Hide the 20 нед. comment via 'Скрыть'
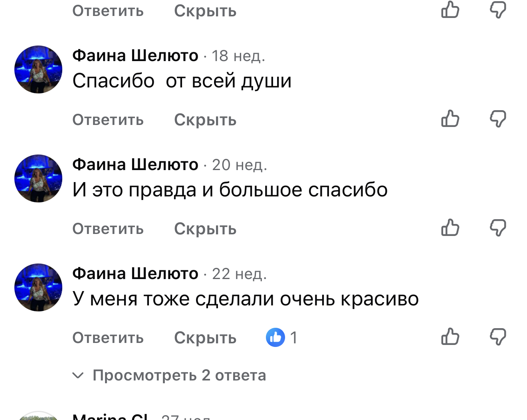Image resolution: width=527 pixels, height=420 pixels. [205, 229]
